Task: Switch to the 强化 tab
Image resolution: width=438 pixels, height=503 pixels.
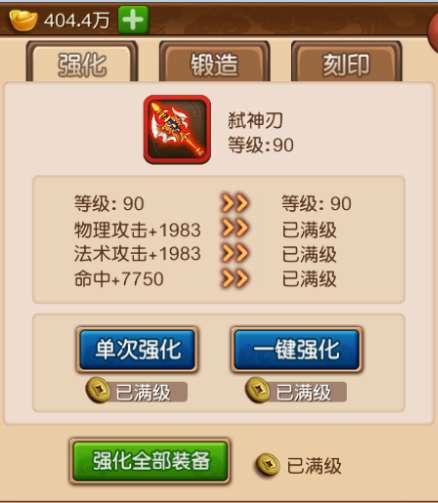Action: [x=82, y=63]
